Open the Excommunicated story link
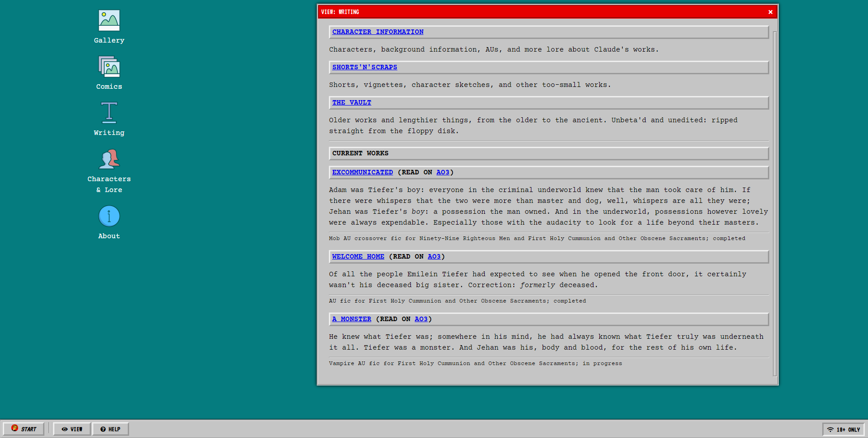Viewport: 868px width, 438px height. [x=362, y=173]
